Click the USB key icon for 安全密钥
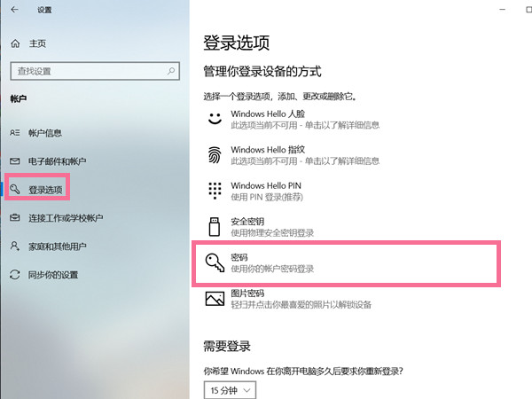This screenshot has width=532, height=399. coord(214,225)
